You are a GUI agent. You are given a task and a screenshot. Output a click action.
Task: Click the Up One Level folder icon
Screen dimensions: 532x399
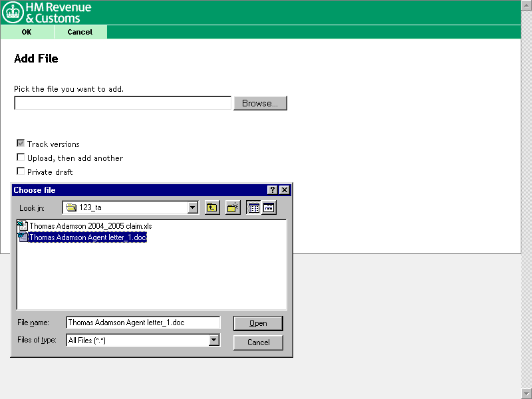(212, 207)
